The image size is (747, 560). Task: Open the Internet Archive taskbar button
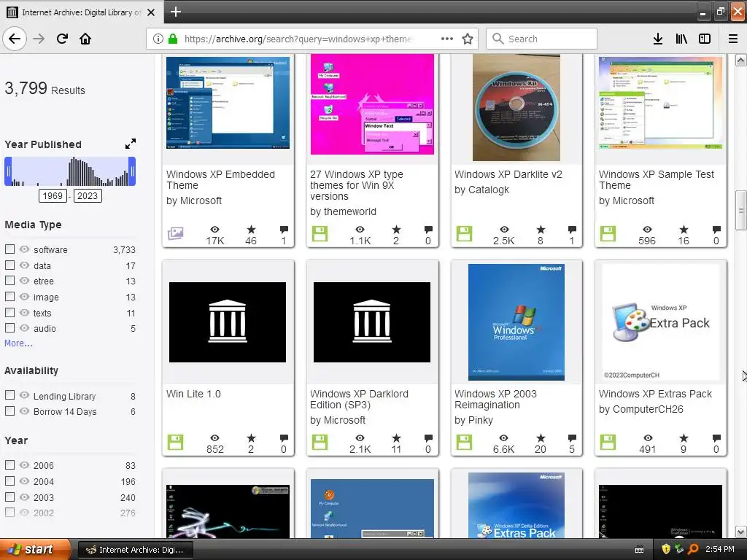pyautogui.click(x=136, y=550)
